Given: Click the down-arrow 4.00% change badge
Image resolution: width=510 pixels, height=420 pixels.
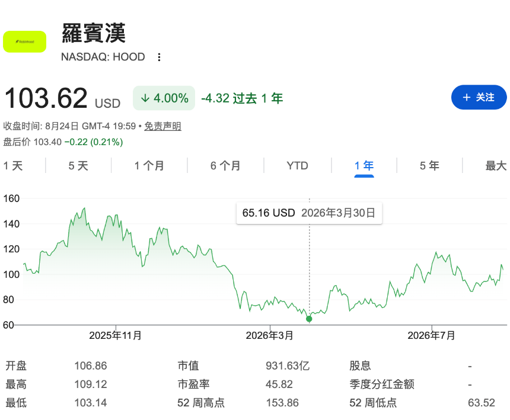Looking at the screenshot, I should 164,98.
